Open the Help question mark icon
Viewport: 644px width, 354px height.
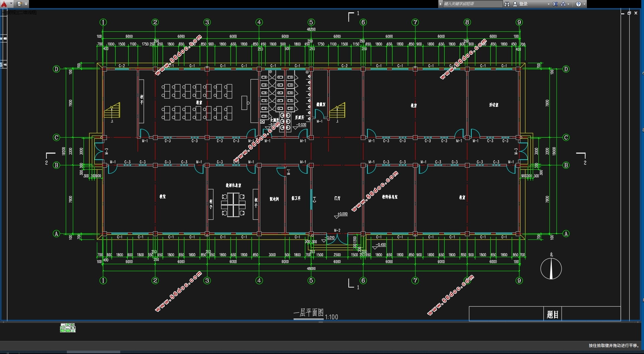(578, 4)
